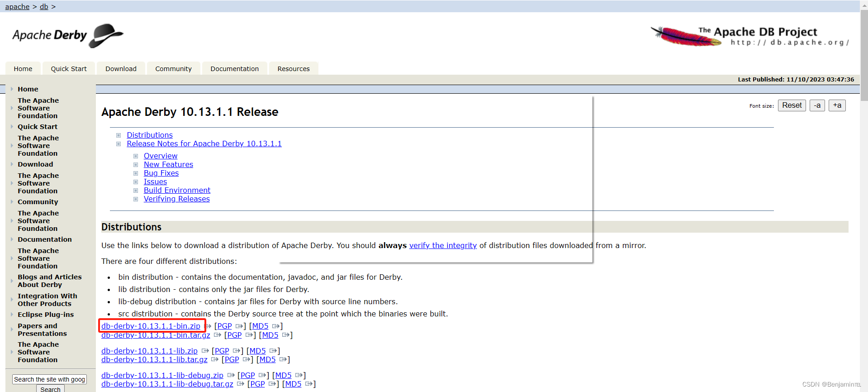Click the font size Reset button
This screenshot has height=392, width=868.
[792, 105]
